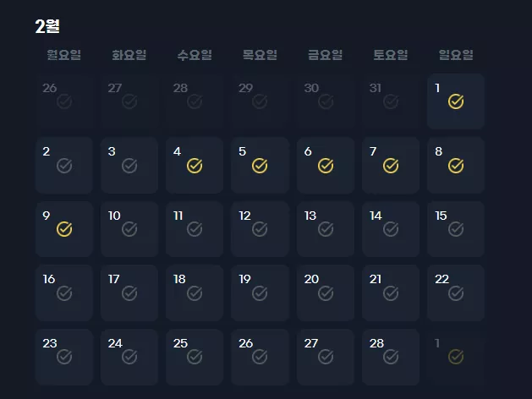Viewport: 532px width, 399px height.
Task: Click the yellow check icon on February 1
Action: tap(456, 101)
